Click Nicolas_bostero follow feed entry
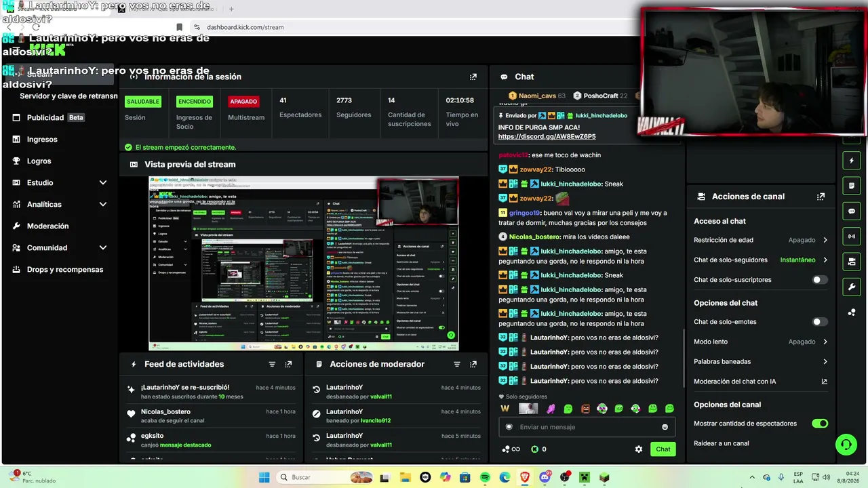This screenshot has width=868, height=488. (212, 416)
